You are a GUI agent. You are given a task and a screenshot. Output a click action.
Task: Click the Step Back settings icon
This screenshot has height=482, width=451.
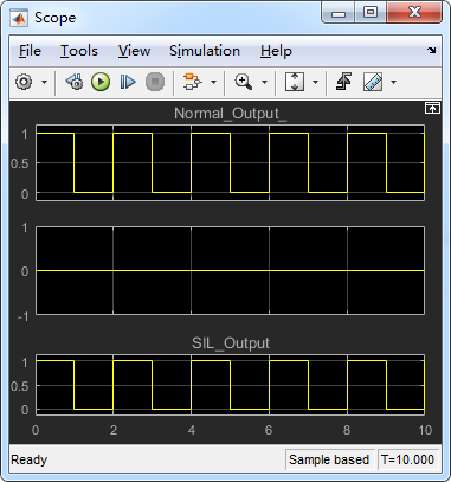click(74, 82)
